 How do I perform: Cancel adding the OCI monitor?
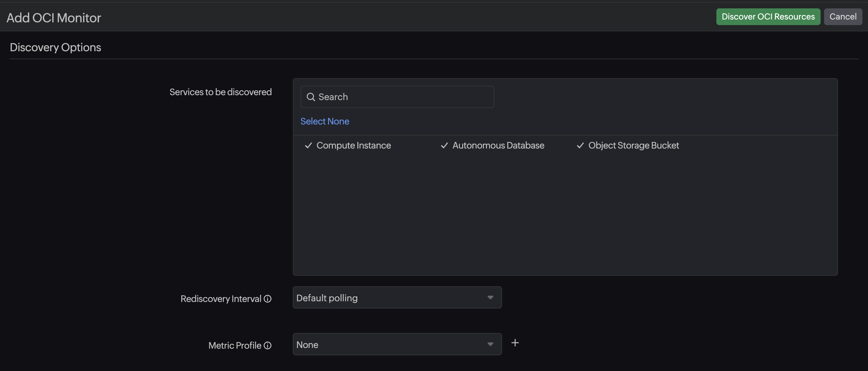tap(843, 17)
